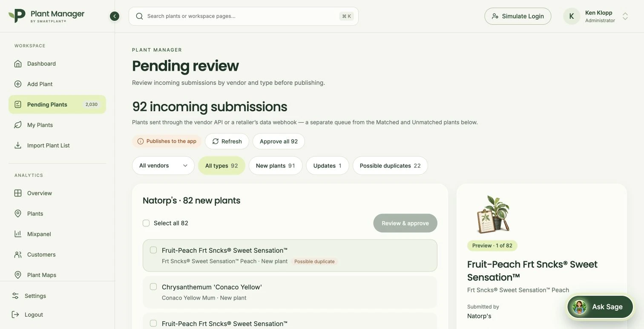Click the Preview · 1 of 82 badge
This screenshot has height=329, width=644.
(x=492, y=245)
